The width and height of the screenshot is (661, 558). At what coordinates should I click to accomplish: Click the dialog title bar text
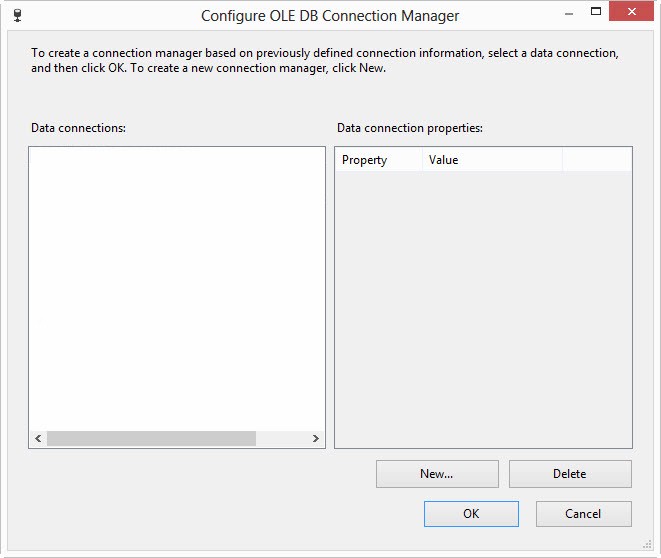(x=330, y=16)
